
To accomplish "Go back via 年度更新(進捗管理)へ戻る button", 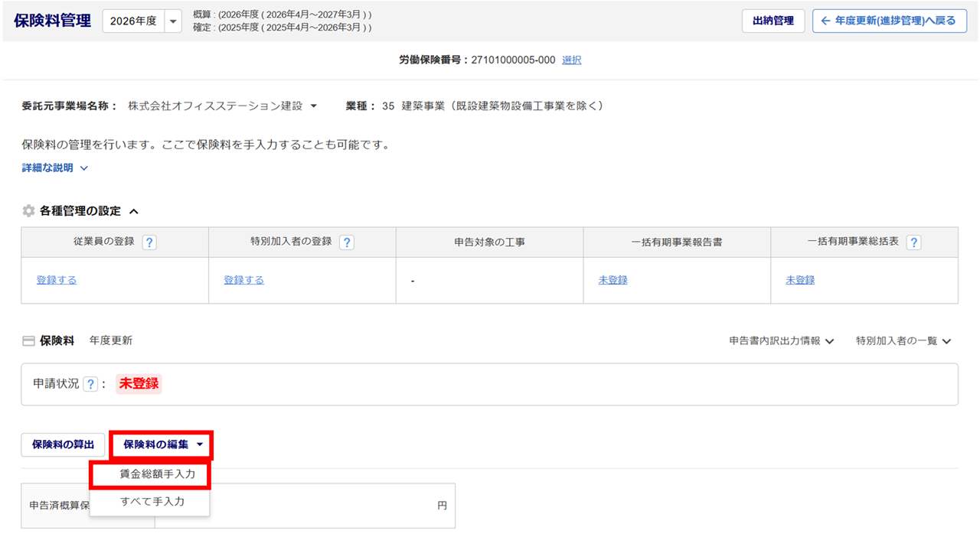I will tap(888, 21).
